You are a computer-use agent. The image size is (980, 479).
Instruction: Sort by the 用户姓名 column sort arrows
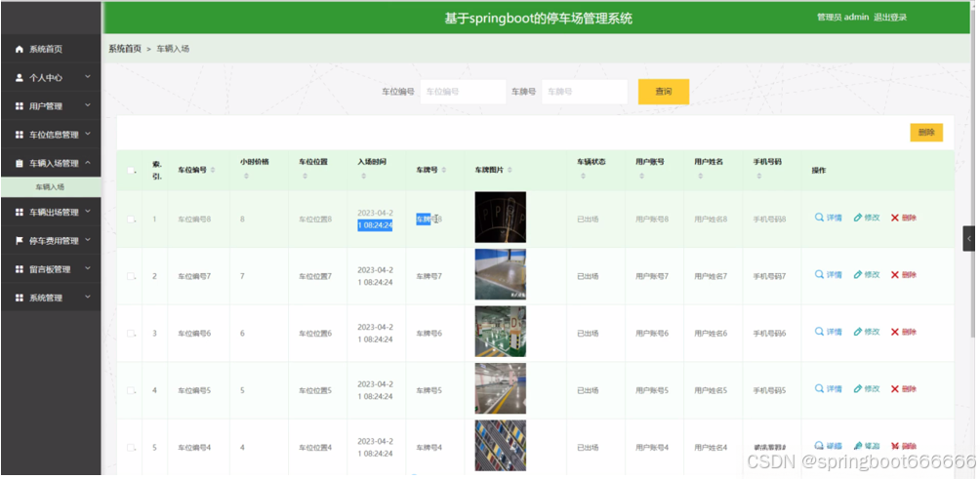700,177
